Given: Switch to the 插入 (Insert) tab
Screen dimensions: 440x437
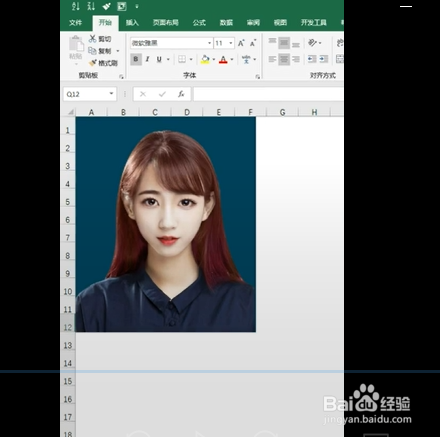Looking at the screenshot, I should point(132,23).
